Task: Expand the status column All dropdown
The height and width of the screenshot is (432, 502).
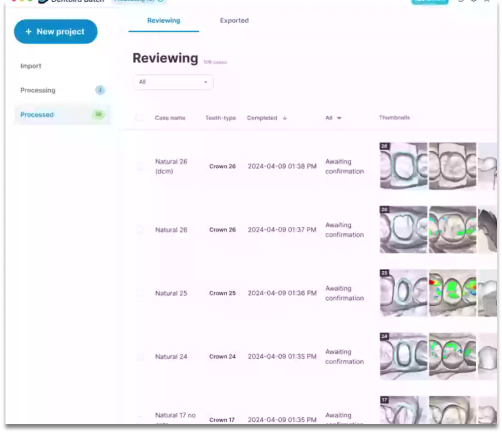Action: point(333,118)
